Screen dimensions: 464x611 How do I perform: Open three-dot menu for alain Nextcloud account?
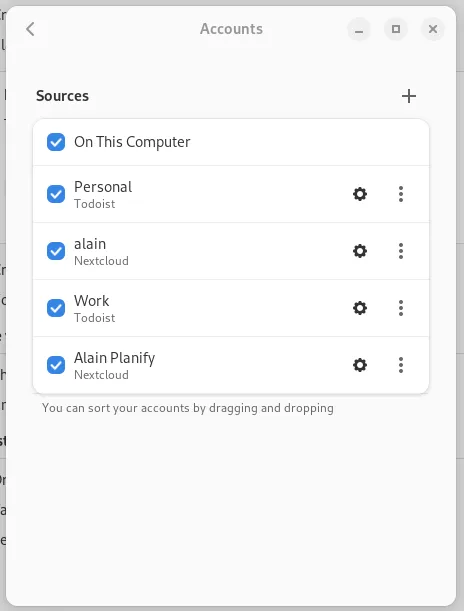tap(401, 251)
